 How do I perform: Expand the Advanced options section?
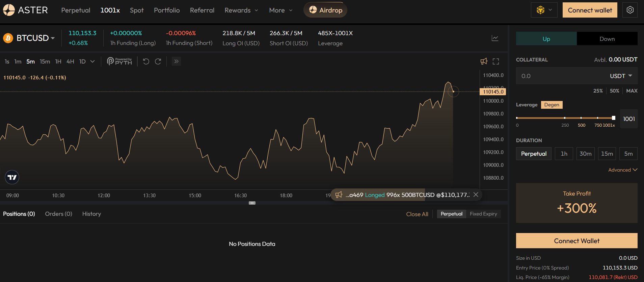(x=622, y=170)
